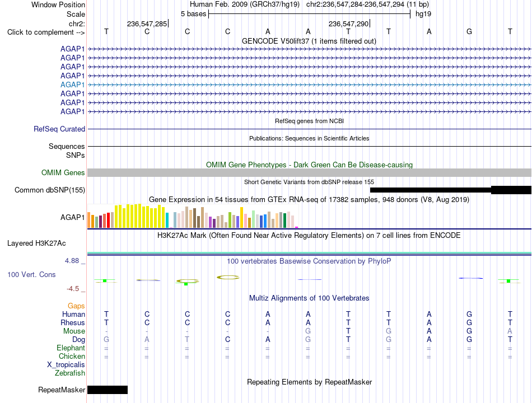
Task: Click the tall yellow bars in GTEx chart
Action: (140, 216)
